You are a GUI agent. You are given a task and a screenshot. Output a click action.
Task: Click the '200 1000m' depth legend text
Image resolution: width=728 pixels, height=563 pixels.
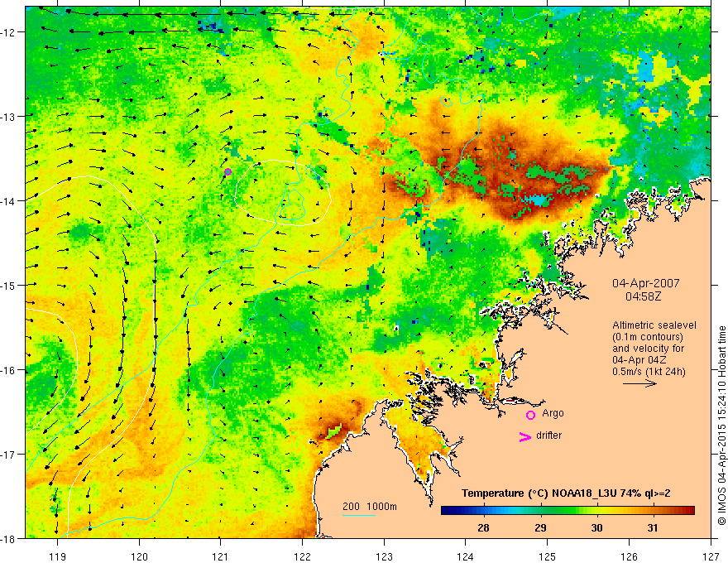point(370,507)
